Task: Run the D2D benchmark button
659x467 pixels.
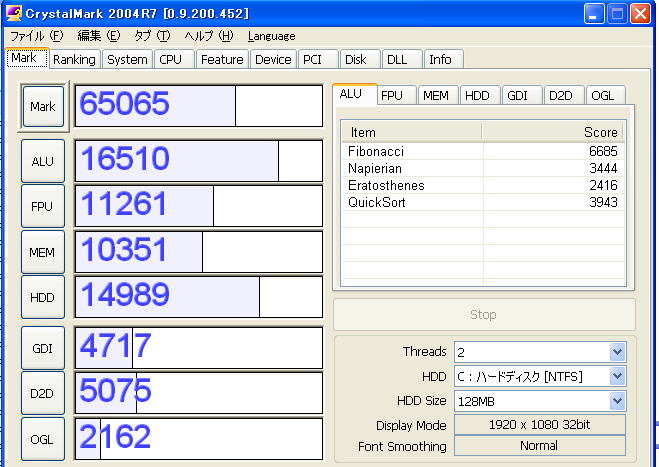Action: (x=43, y=393)
